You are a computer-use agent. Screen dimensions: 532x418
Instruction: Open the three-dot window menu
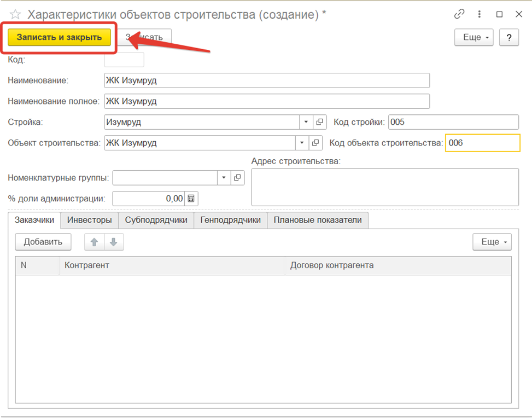point(480,15)
